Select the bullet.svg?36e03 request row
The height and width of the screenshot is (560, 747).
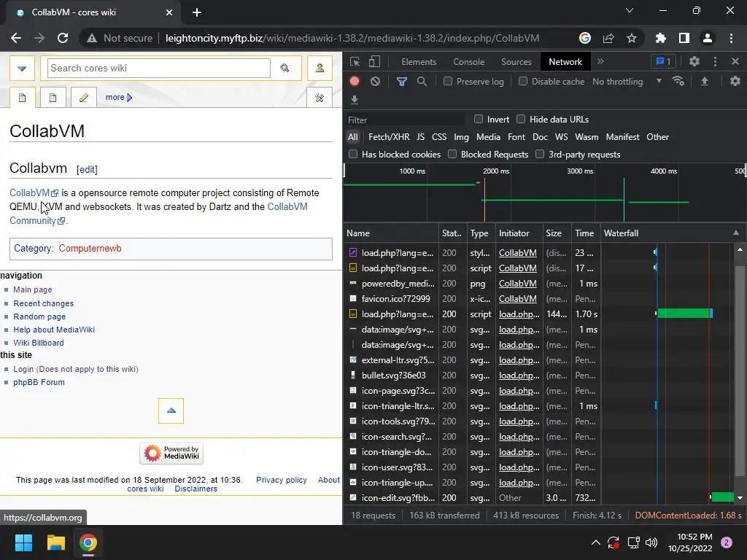point(472,376)
